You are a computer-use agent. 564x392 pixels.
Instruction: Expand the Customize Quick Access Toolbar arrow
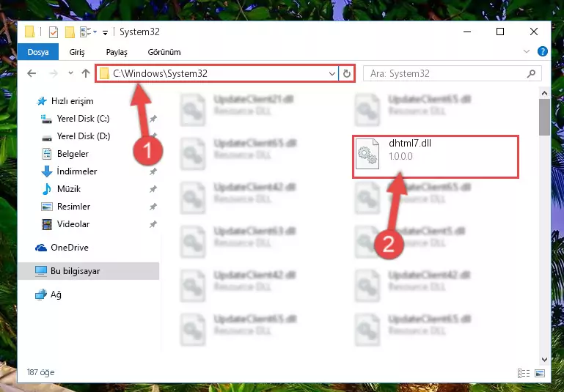[105, 33]
